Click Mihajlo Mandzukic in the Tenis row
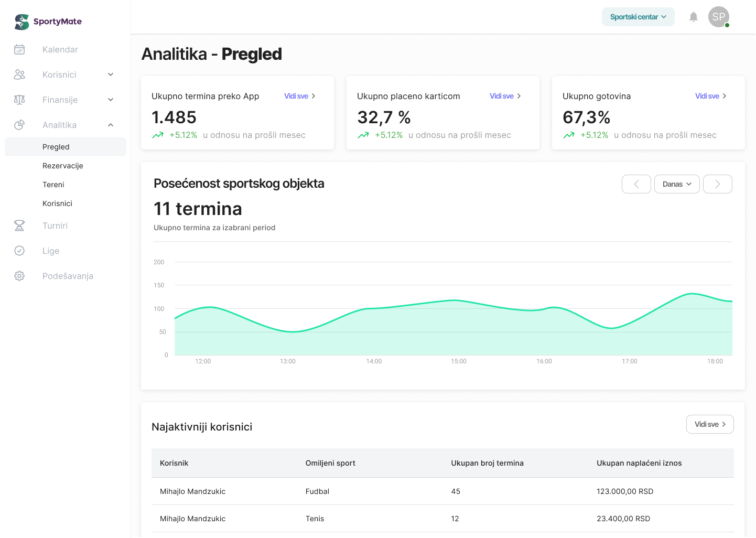Image resolution: width=756 pixels, height=538 pixels. point(192,519)
